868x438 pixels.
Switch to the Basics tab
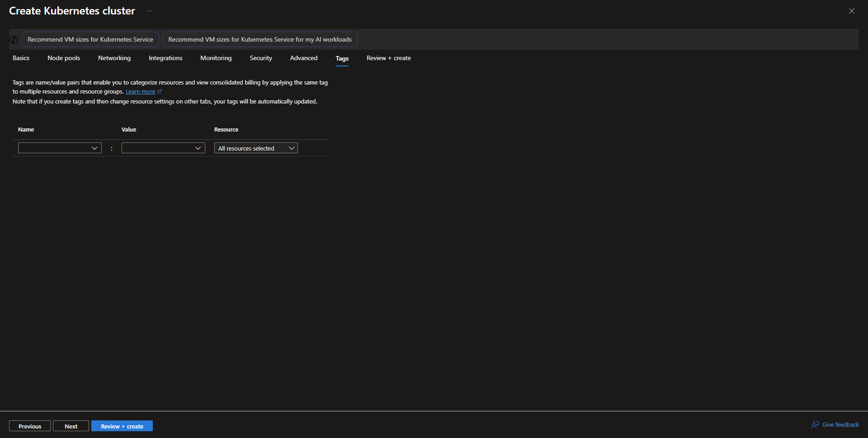(x=21, y=58)
